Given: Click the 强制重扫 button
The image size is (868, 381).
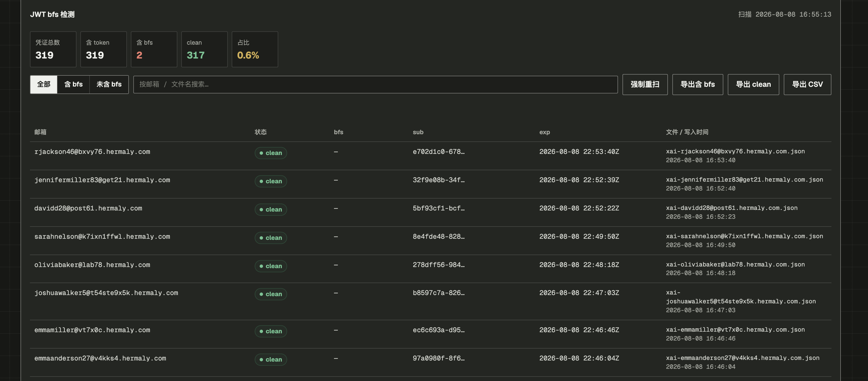Looking at the screenshot, I should click(x=645, y=84).
